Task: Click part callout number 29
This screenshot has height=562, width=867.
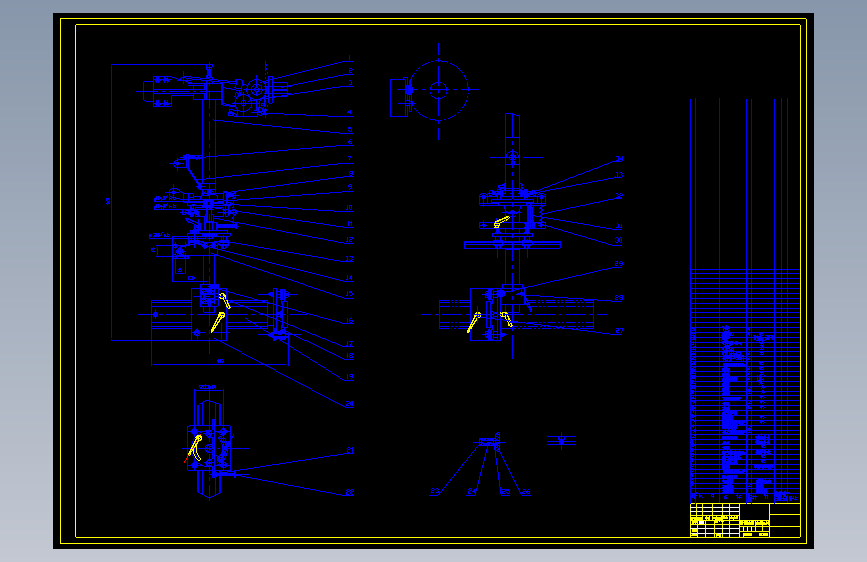Action: pos(619,264)
